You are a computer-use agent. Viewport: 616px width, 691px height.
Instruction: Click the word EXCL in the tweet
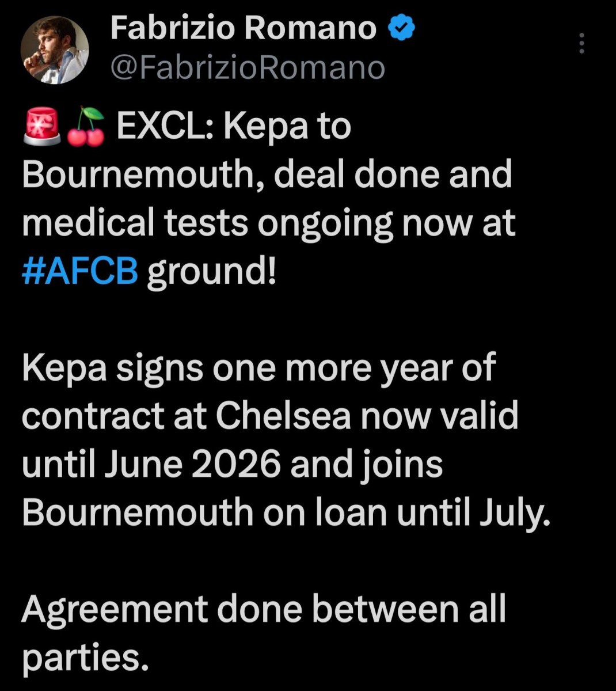click(163, 126)
